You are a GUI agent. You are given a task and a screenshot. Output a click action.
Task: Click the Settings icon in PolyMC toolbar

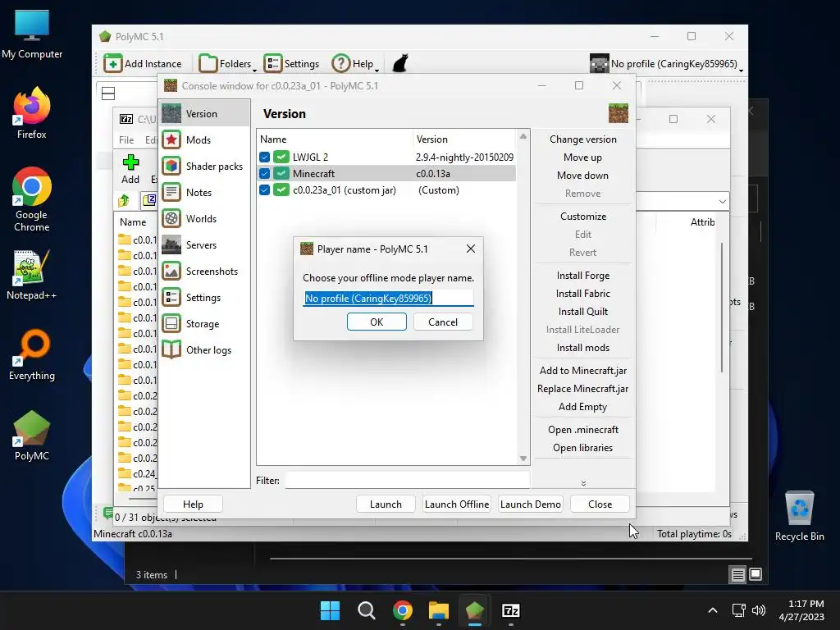pyautogui.click(x=272, y=63)
